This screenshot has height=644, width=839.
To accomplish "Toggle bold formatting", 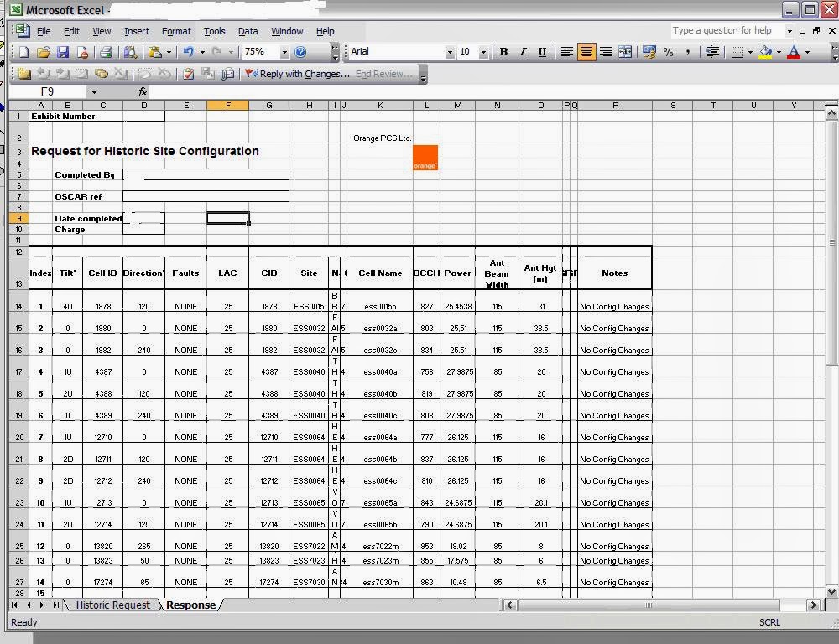I will point(503,52).
